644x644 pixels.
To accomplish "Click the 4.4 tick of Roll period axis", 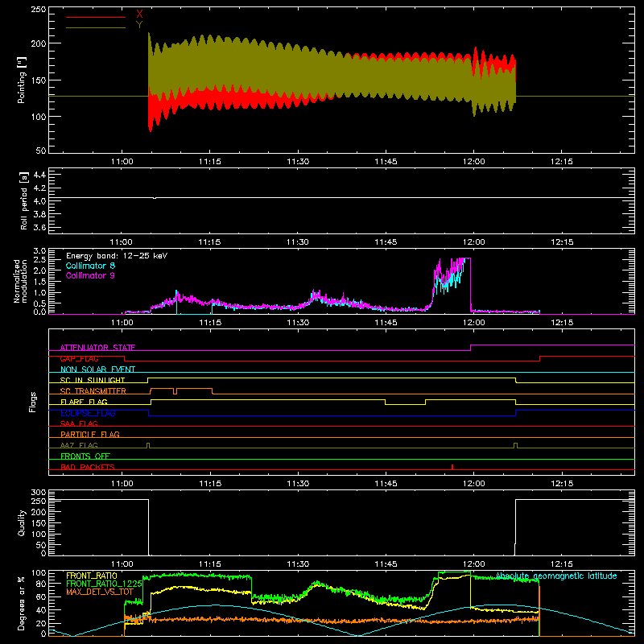I will 39,175.
